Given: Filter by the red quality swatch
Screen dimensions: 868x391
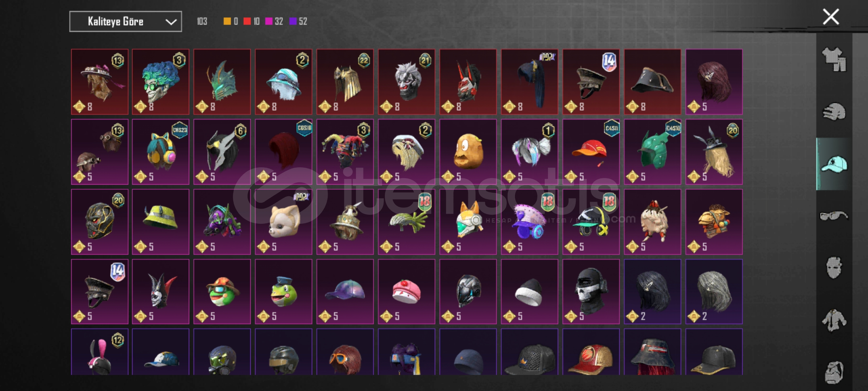Looking at the screenshot, I should [247, 21].
